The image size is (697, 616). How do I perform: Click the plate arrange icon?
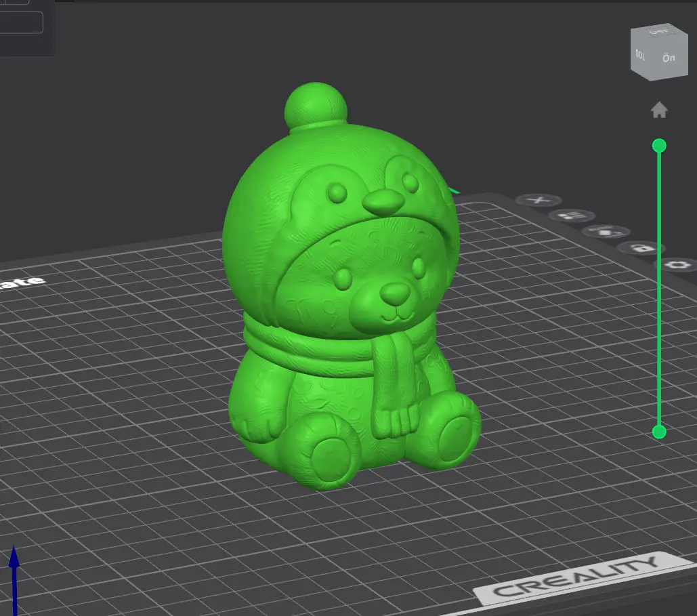click(x=571, y=216)
